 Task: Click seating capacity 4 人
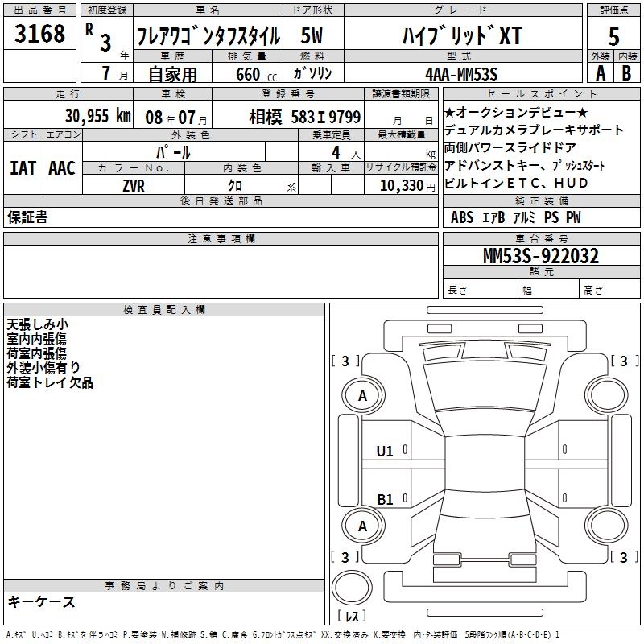click(x=346, y=152)
